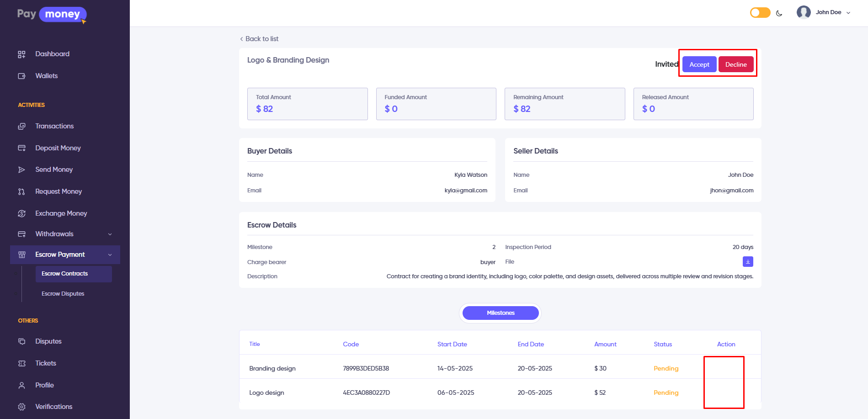The width and height of the screenshot is (868, 419).
Task: Open Escrow Disputes submenu item
Action: pos(63,294)
